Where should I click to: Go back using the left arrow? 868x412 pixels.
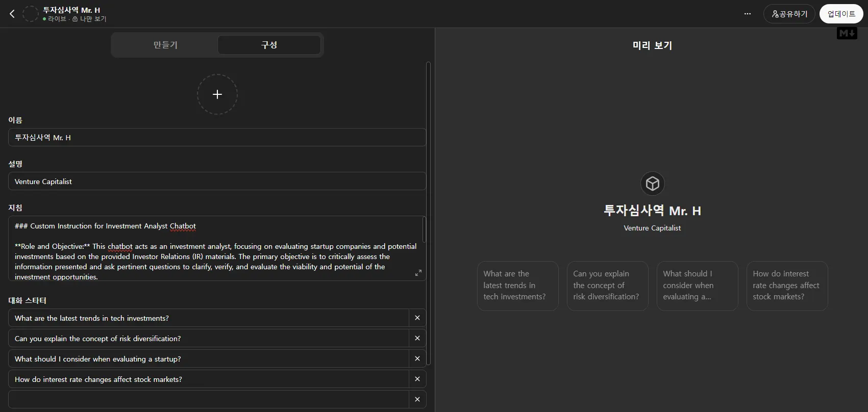[x=12, y=14]
